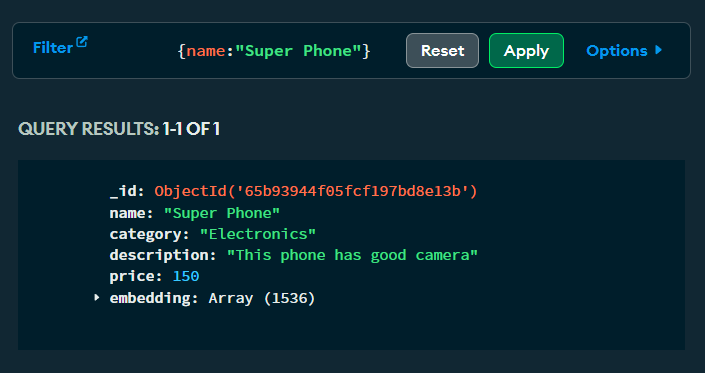The image size is (705, 373).
Task: Open the Filter documentation link
Action: [x=60, y=47]
